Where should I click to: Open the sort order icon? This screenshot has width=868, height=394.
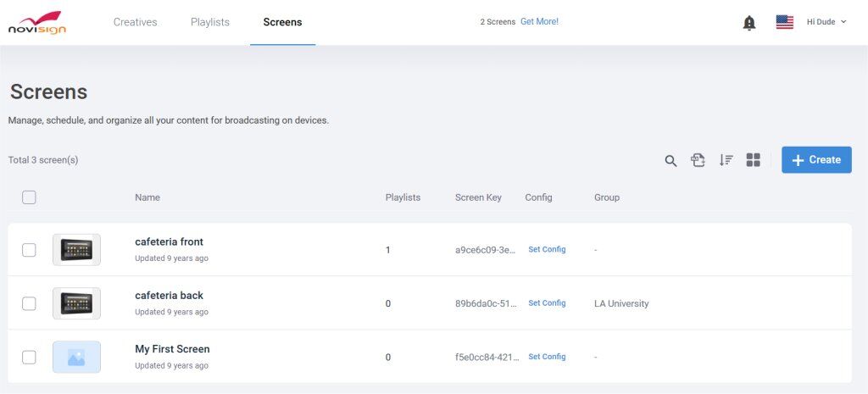click(x=726, y=160)
